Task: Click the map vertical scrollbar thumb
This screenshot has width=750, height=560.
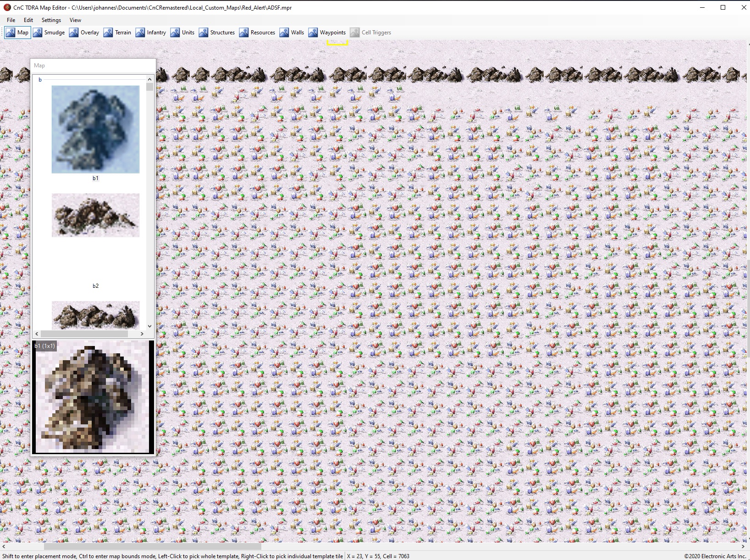Action: tap(748, 308)
